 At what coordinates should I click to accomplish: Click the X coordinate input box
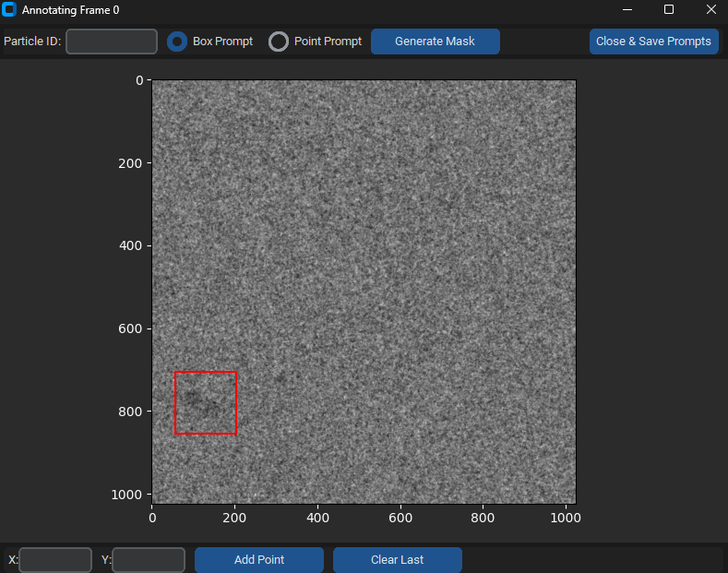tap(55, 560)
